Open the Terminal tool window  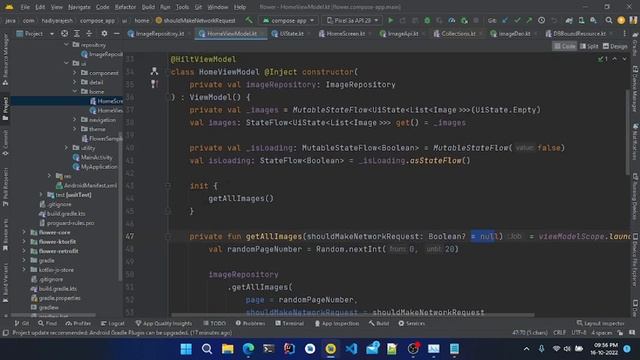point(289,323)
